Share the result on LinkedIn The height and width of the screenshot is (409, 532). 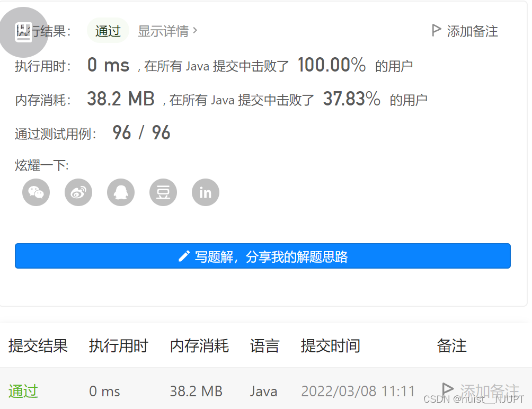(205, 192)
